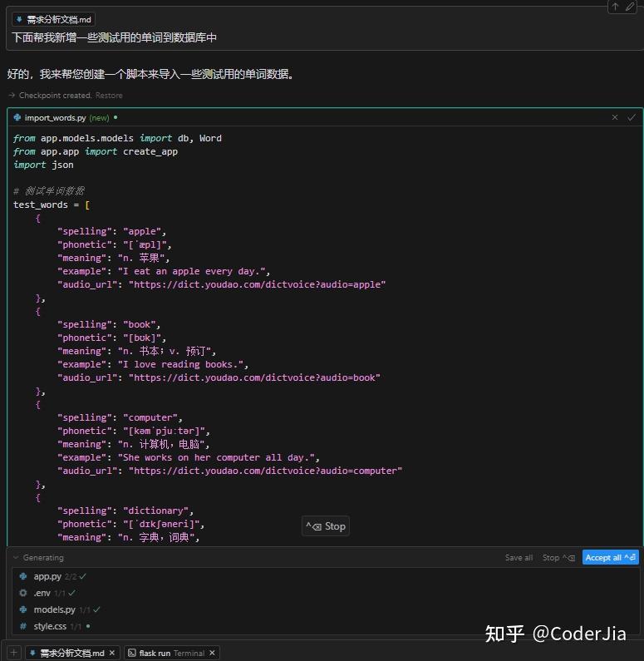Select the 需求分析文档.md context tab at the bottom

[71, 653]
